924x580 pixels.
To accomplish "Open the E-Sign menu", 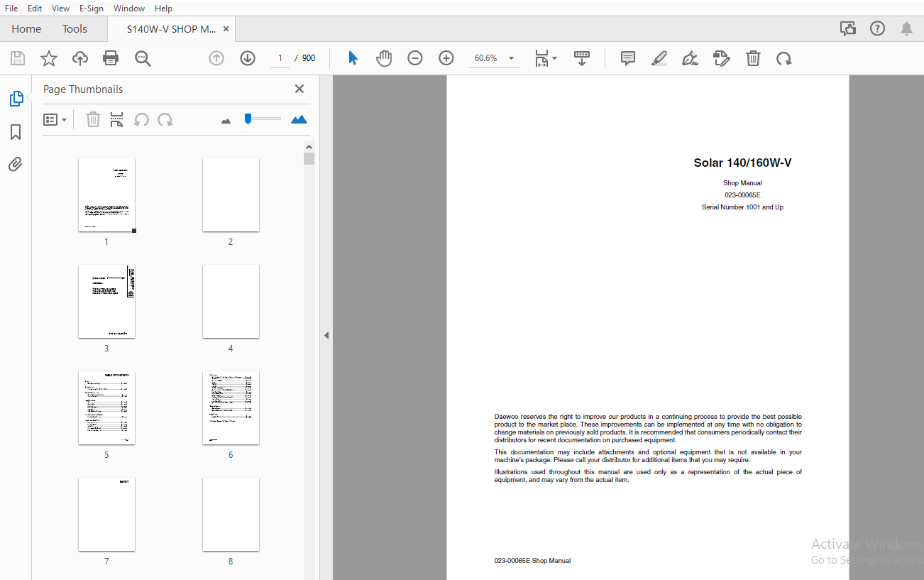I will (92, 9).
